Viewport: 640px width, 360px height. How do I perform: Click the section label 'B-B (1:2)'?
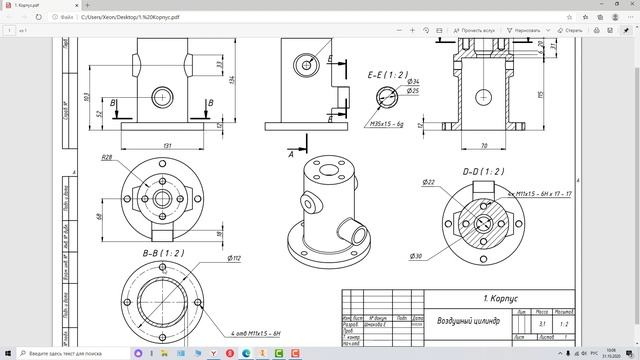click(x=163, y=253)
